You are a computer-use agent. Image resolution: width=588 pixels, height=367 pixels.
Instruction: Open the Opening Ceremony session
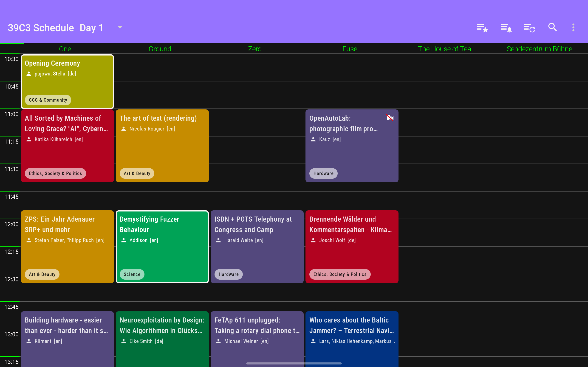click(67, 82)
